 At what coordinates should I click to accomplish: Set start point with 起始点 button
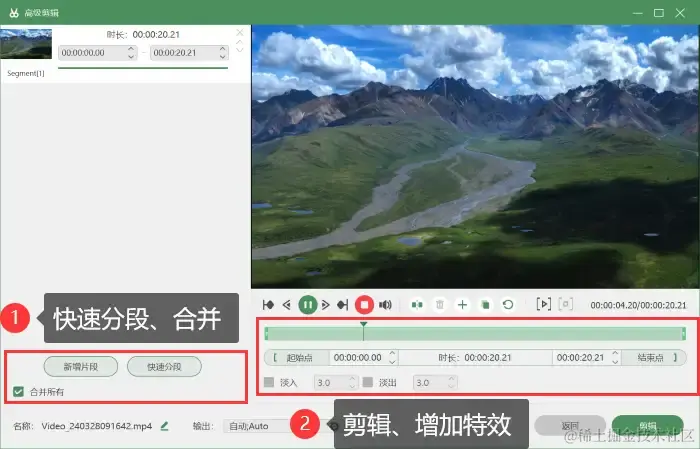point(297,358)
